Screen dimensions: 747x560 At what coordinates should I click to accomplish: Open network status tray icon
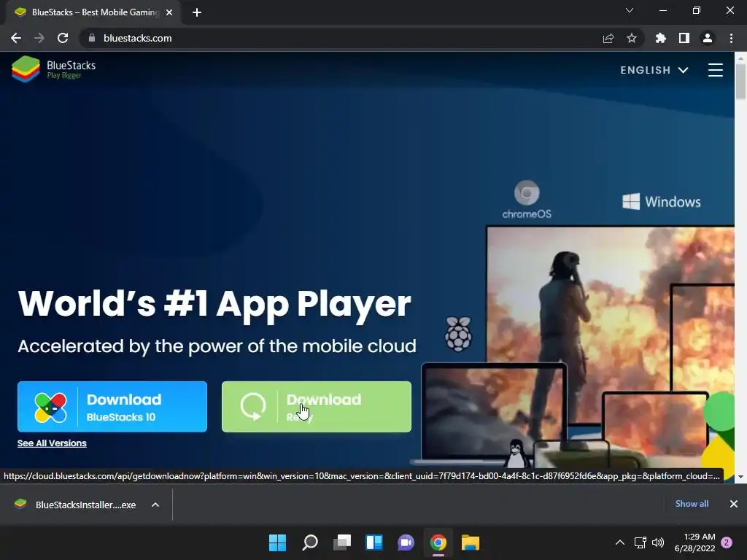click(x=640, y=542)
